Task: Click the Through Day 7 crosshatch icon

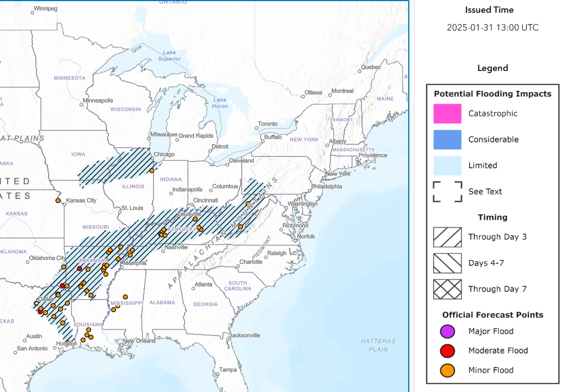Action: [x=447, y=289]
